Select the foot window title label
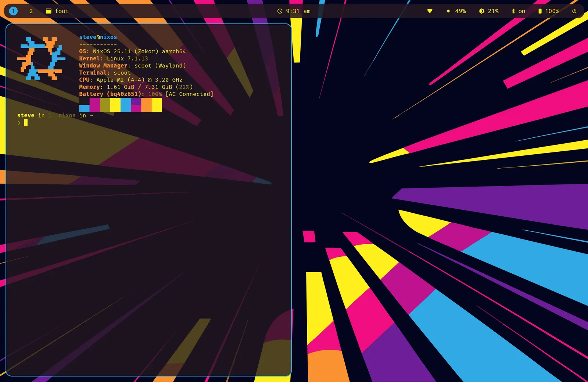This screenshot has height=382, width=588. (x=62, y=11)
